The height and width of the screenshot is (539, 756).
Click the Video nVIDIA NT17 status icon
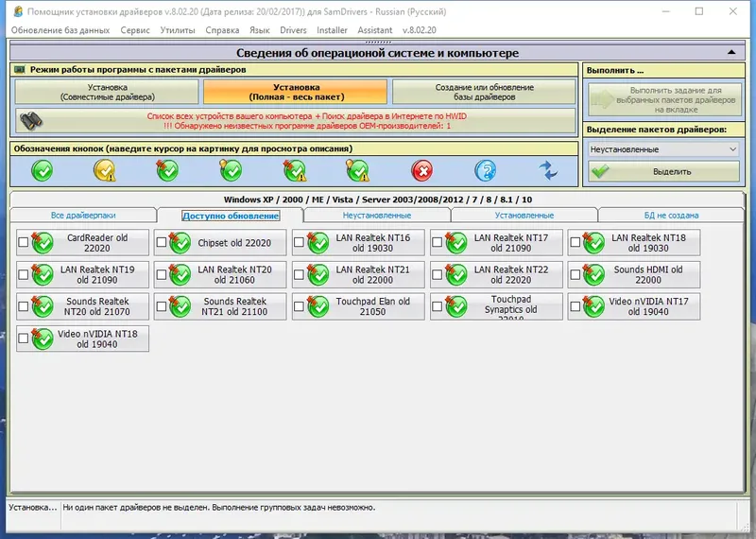click(x=594, y=306)
